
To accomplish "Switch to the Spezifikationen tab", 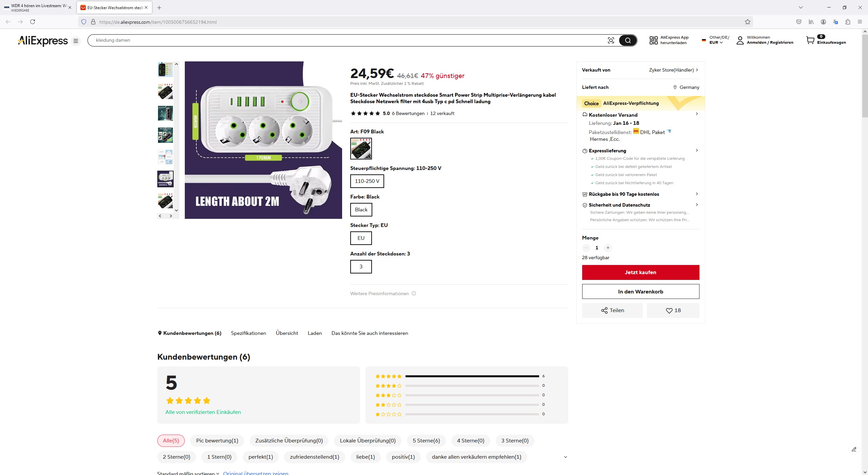I will coord(248,333).
